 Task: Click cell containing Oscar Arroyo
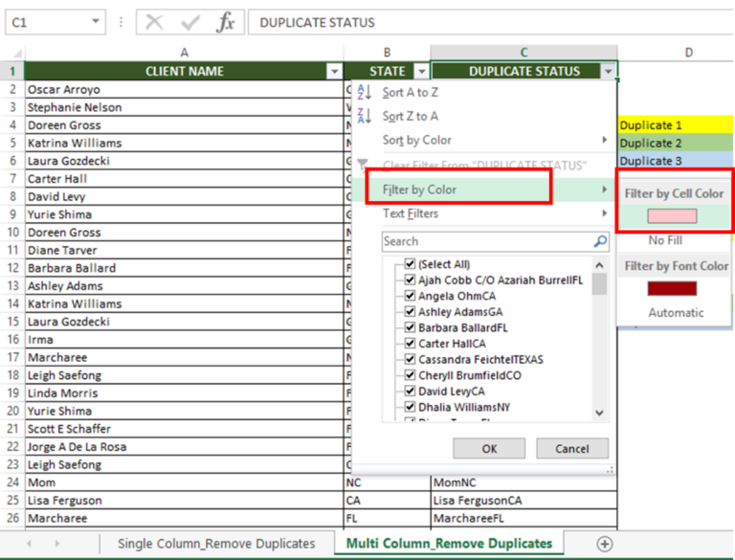pos(184,89)
